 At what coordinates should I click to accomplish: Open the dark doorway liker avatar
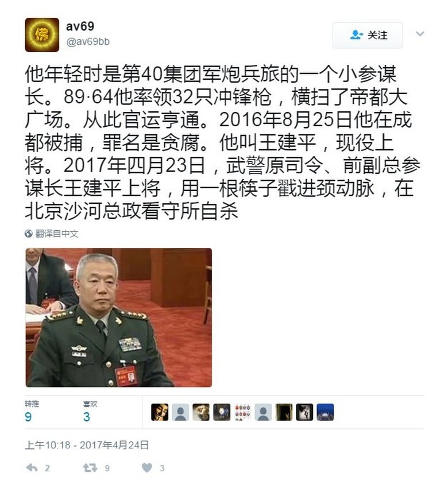[284, 412]
